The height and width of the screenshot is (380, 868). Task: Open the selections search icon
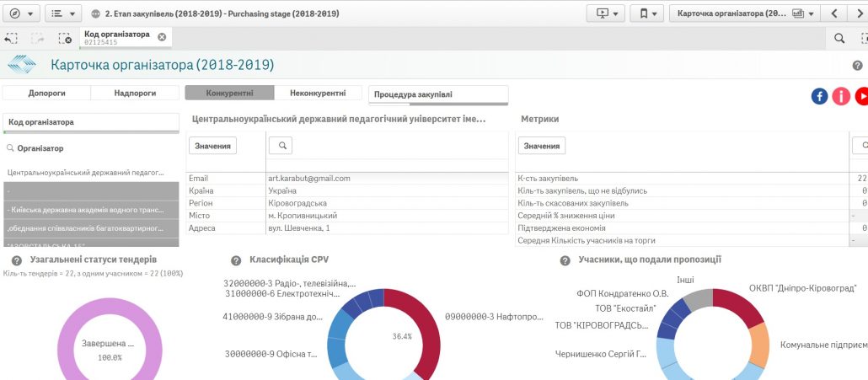(839, 38)
